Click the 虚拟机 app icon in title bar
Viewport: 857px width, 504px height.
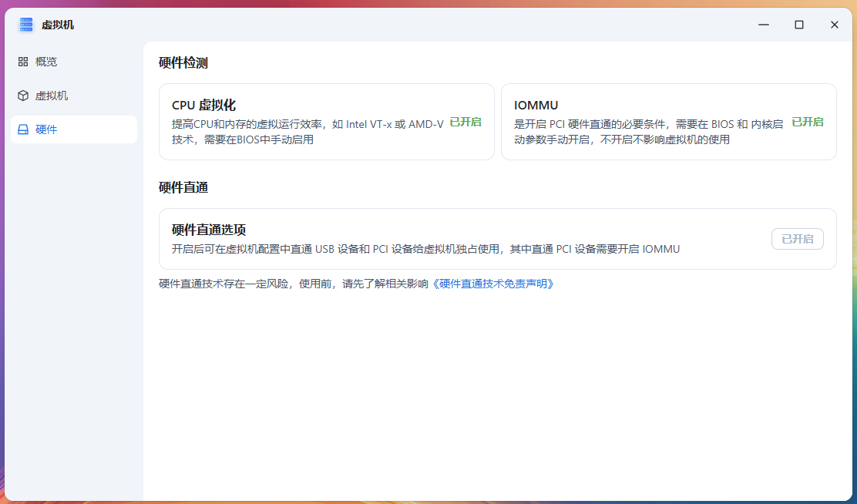click(25, 24)
